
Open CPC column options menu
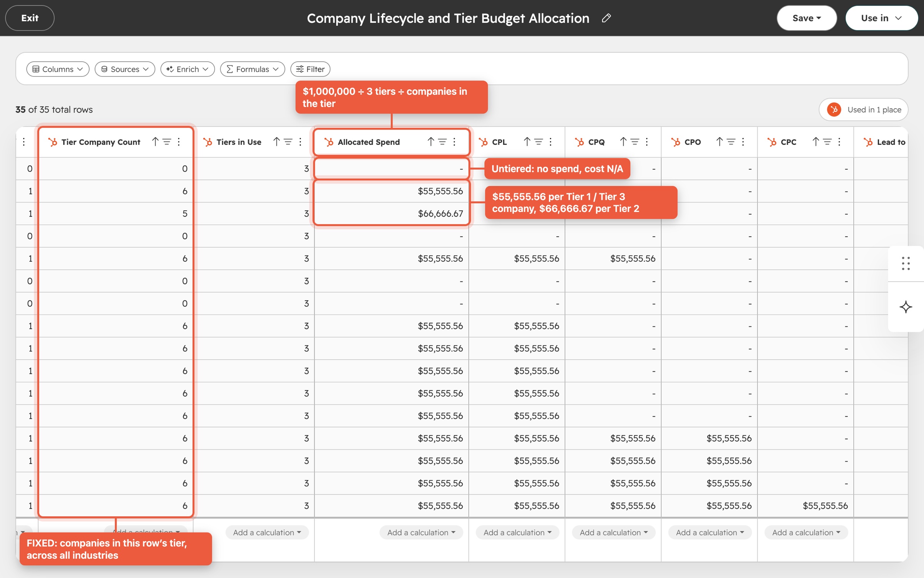coord(840,142)
